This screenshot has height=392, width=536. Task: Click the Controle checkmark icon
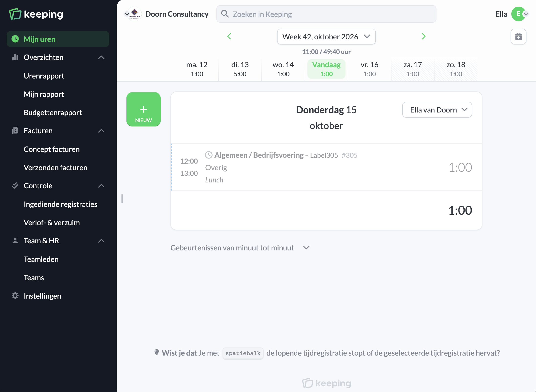pos(15,186)
